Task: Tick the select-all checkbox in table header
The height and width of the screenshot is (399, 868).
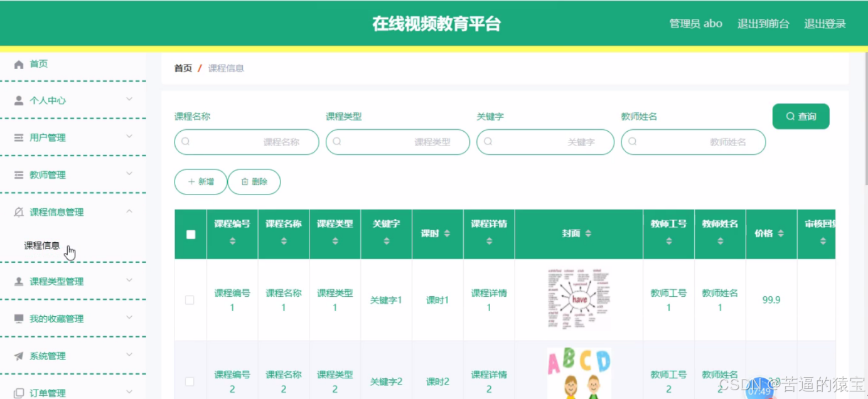Action: [x=191, y=235]
